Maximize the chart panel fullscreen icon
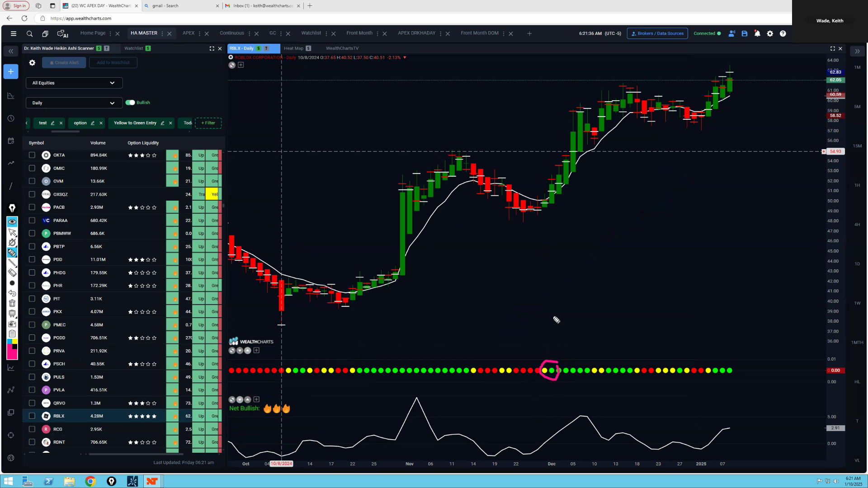The image size is (868, 488). (832, 48)
